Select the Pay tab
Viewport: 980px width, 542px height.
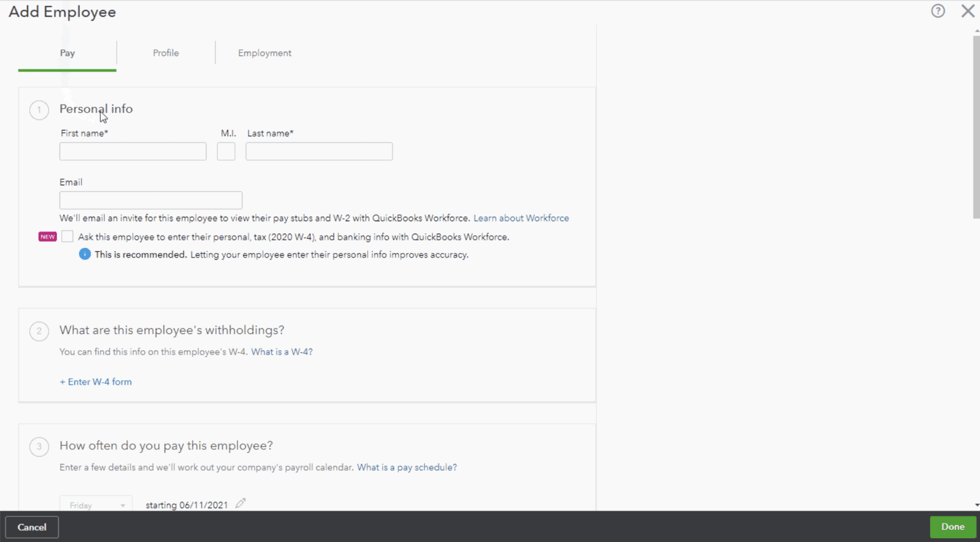pyautogui.click(x=67, y=53)
